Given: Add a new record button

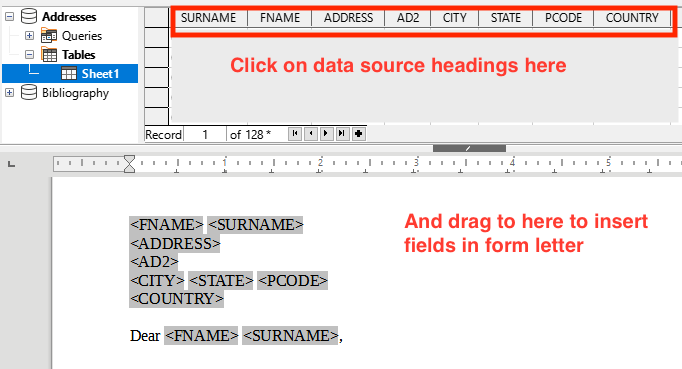Looking at the screenshot, I should coord(358,134).
